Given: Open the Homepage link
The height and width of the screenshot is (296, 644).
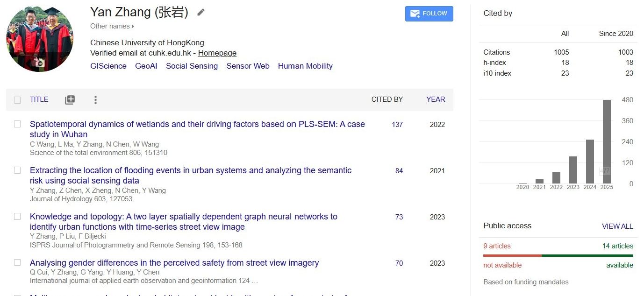Looking at the screenshot, I should coord(217,53).
